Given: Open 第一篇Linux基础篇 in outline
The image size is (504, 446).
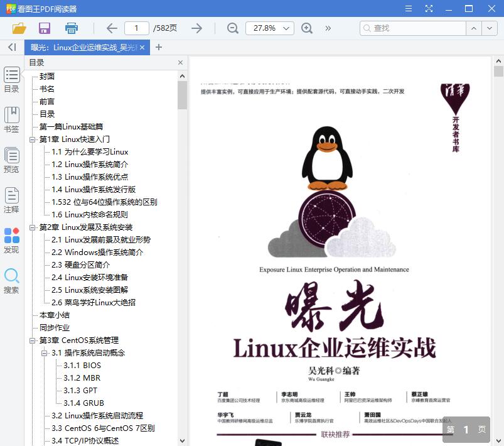Looking at the screenshot, I should tap(71, 126).
